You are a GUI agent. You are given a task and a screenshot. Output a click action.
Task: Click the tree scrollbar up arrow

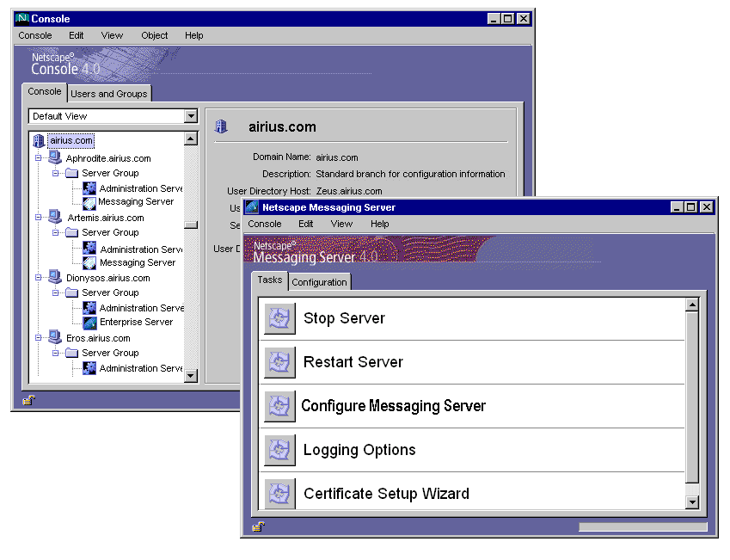click(x=191, y=138)
